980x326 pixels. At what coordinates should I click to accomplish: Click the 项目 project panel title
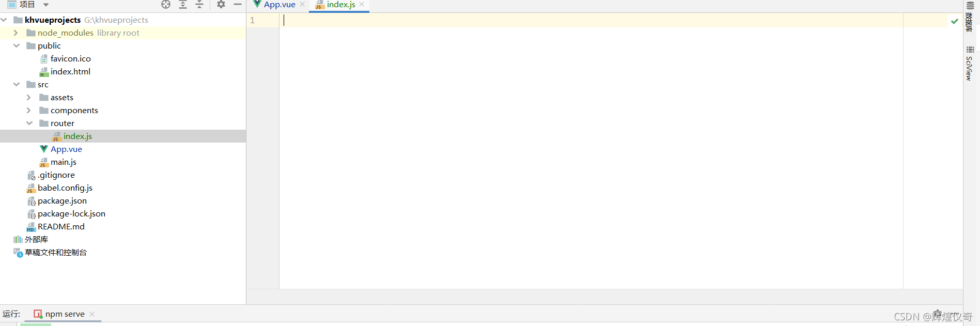click(x=27, y=5)
